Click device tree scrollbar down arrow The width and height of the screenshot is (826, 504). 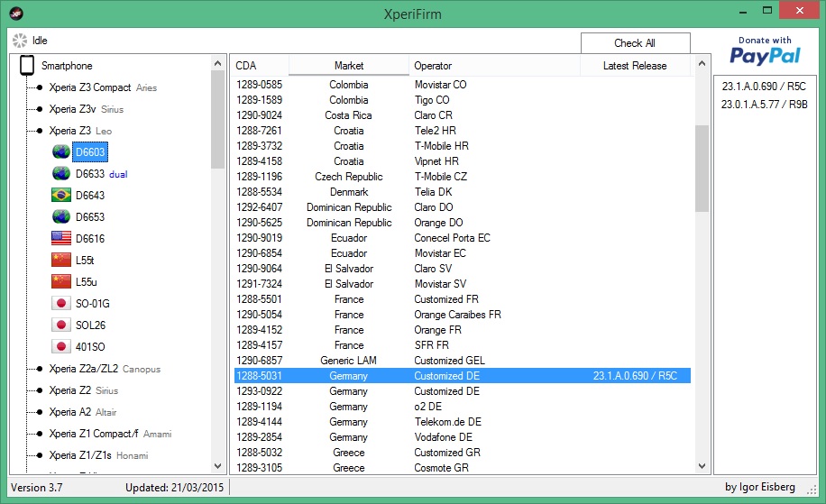(217, 466)
